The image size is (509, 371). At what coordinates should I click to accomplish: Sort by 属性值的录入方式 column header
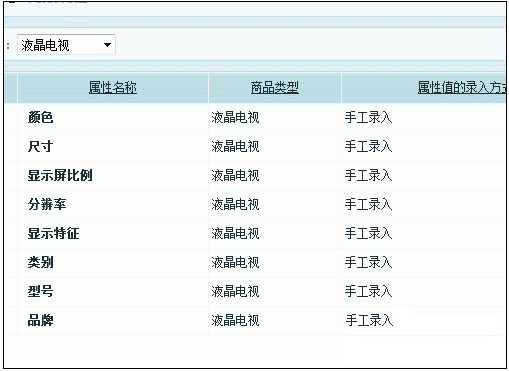[x=462, y=88]
